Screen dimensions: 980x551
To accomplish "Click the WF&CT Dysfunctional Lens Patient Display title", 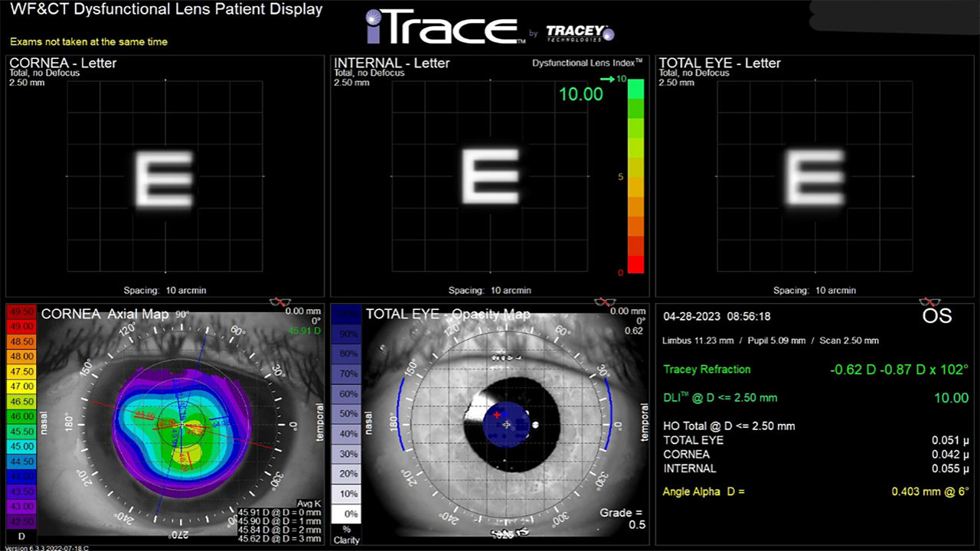I will [165, 10].
